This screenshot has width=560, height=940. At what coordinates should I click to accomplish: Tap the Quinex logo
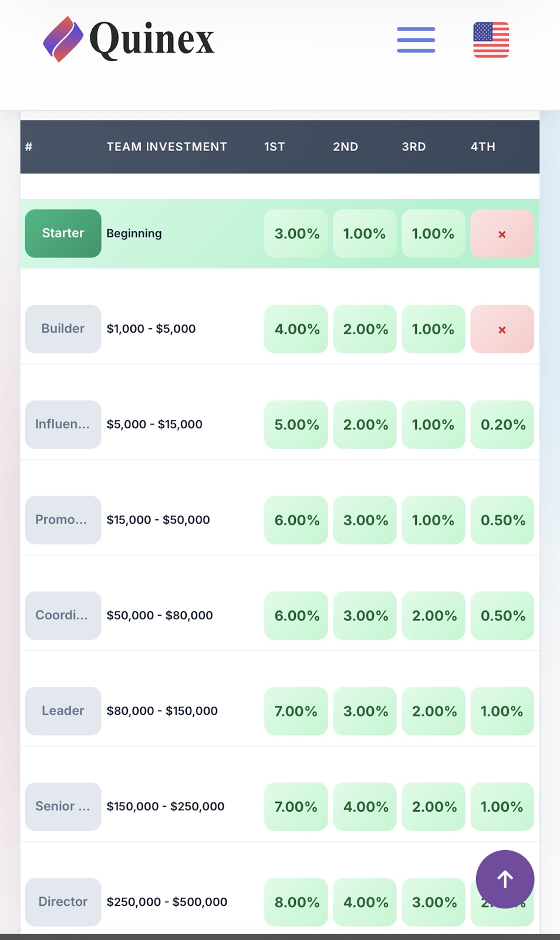[129, 39]
